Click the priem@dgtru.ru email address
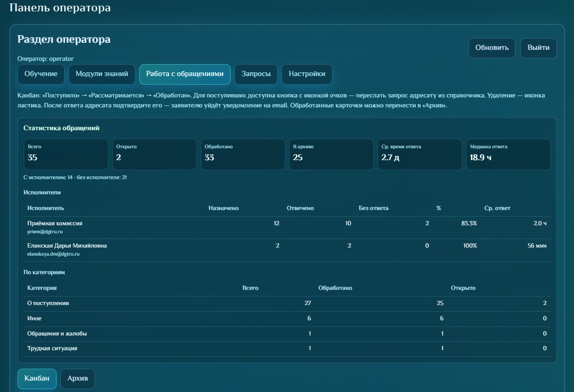 tap(45, 232)
